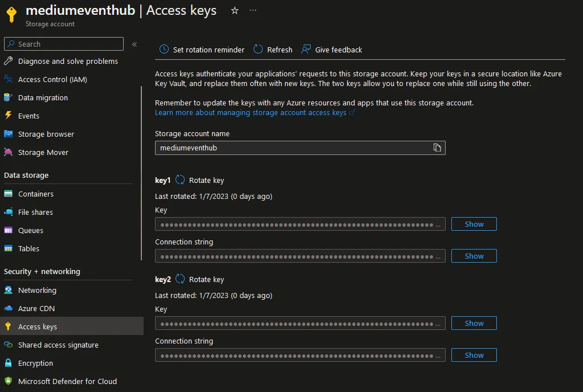
Task: Click the Shared access signature link icon
Action: (8, 345)
